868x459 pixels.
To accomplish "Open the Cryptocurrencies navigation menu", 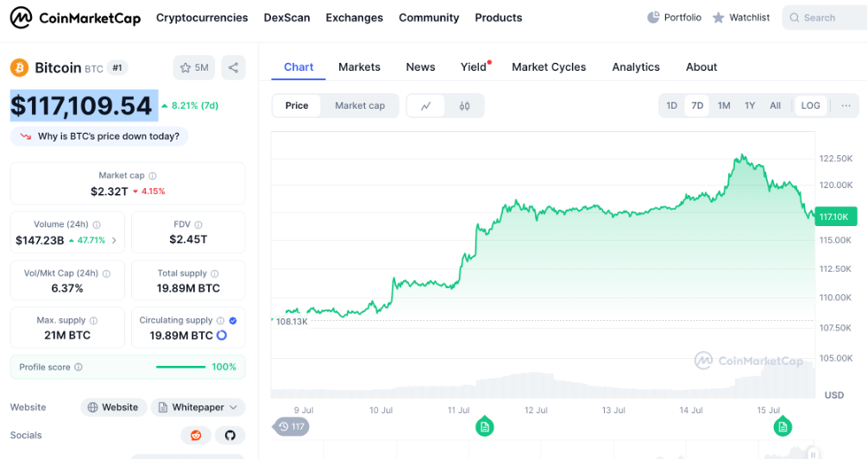I will 202,17.
